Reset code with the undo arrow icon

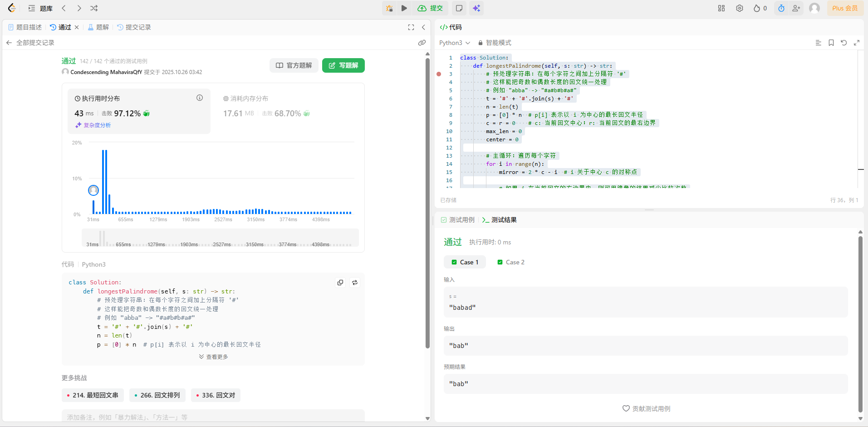pyautogui.click(x=844, y=43)
